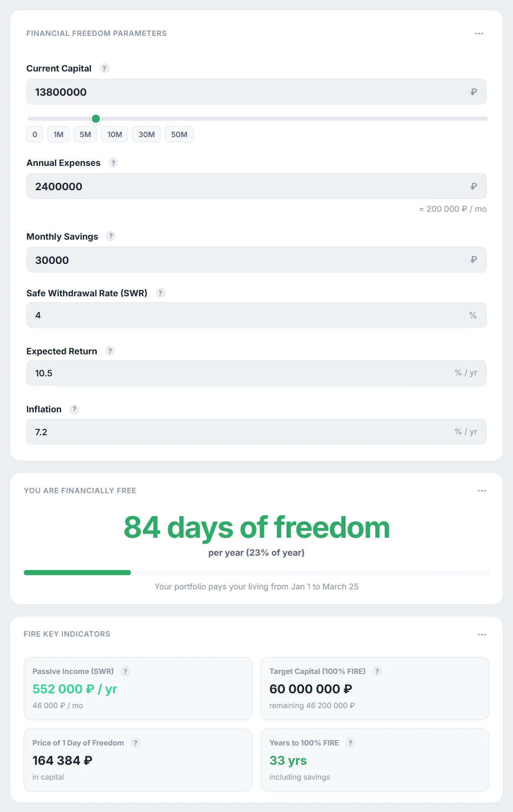Open Expected Return help question mark
Image resolution: width=513 pixels, height=812 pixels.
(x=110, y=351)
